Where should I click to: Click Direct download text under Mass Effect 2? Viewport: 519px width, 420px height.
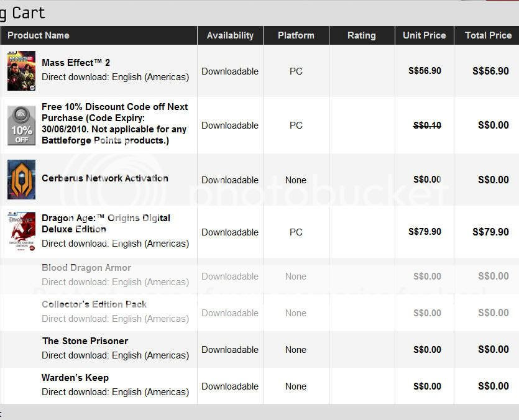[x=115, y=77]
